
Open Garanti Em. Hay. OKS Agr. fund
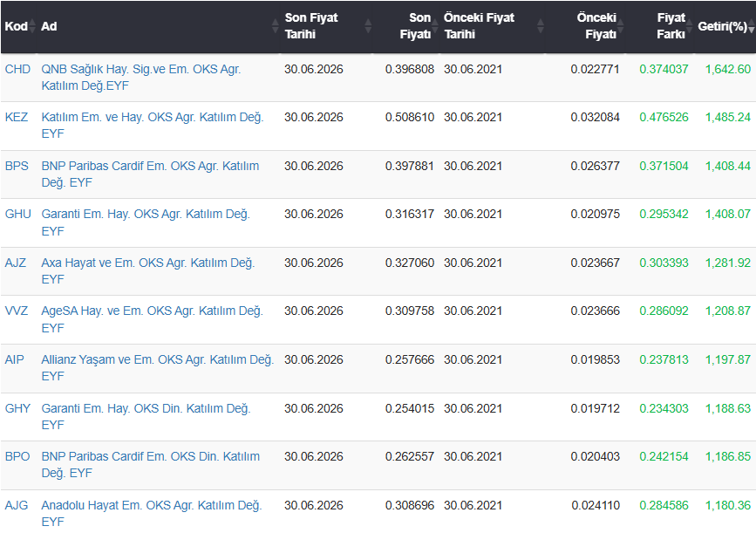click(x=146, y=222)
